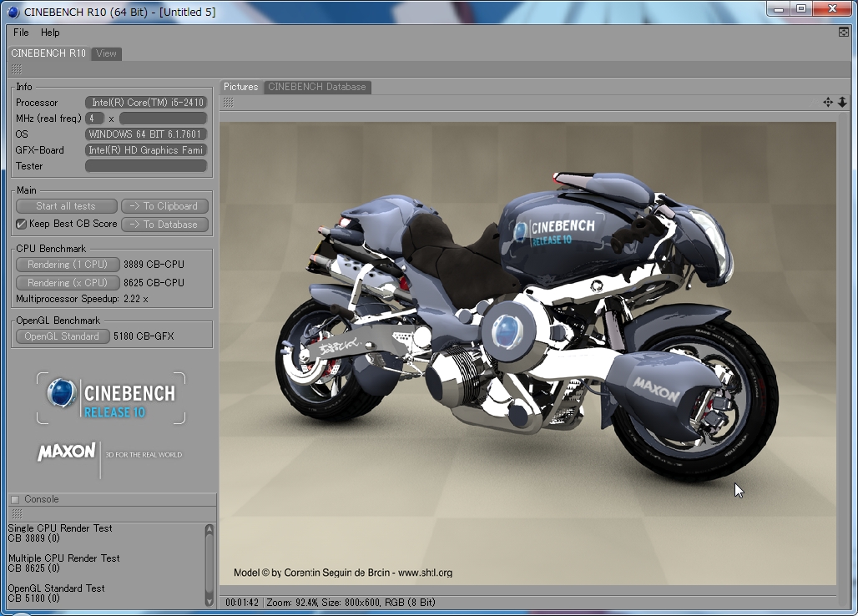Click the "3889 CB-CPU" score text
858x616 pixels.
click(154, 265)
